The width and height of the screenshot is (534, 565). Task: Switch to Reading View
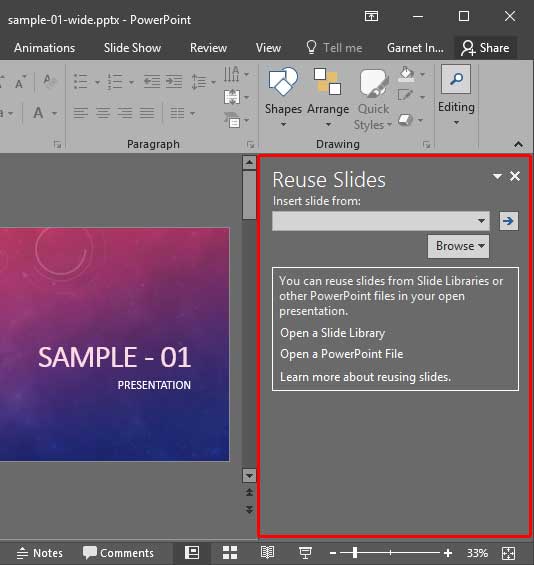[x=267, y=552]
